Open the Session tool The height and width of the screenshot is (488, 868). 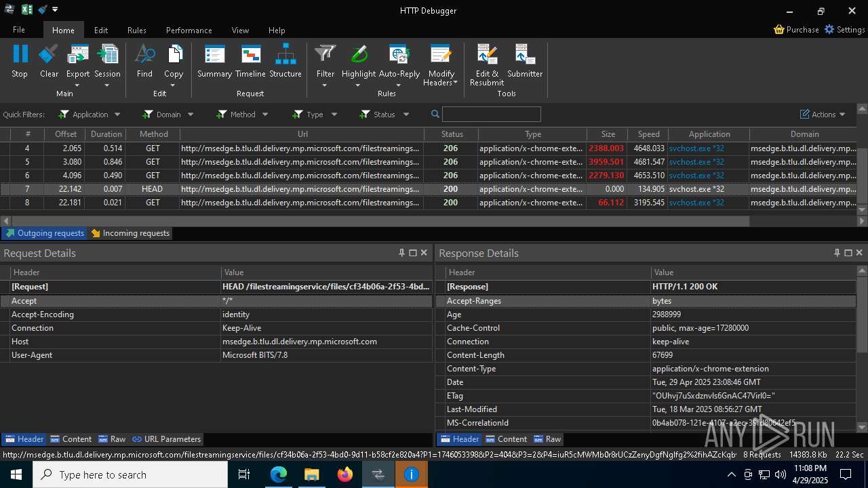pyautogui.click(x=107, y=54)
